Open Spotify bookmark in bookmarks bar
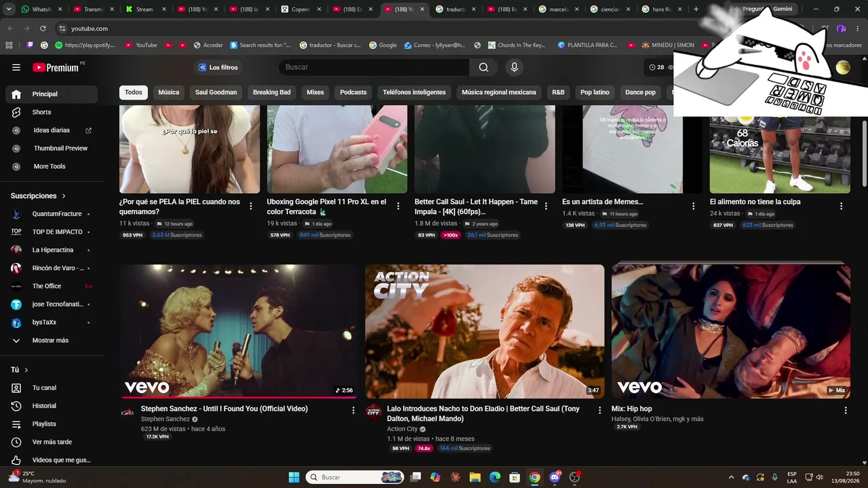Screen dimensions: 868x488 point(85,45)
